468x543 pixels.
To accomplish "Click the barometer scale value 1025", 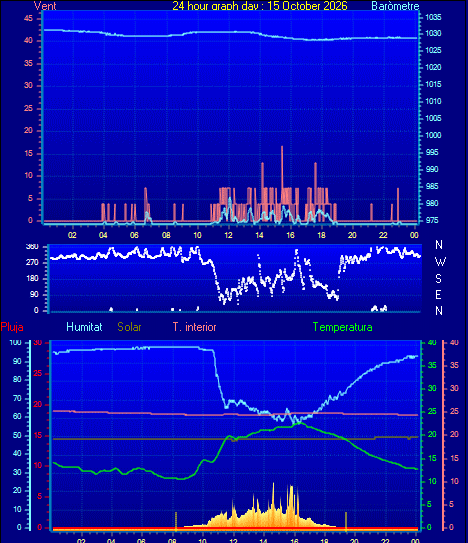I will [x=433, y=51].
